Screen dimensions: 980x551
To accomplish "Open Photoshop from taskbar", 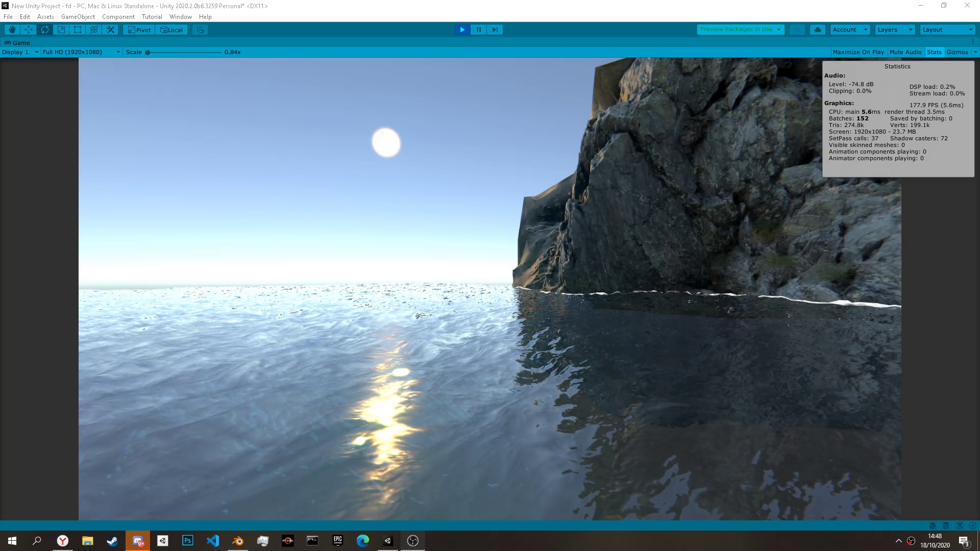I will tap(188, 541).
